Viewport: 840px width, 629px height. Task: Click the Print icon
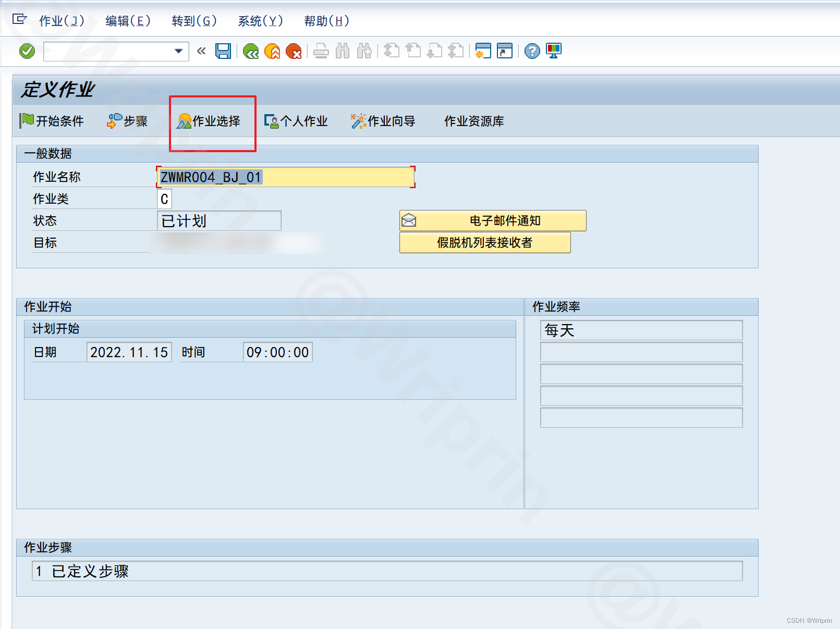pos(321,51)
